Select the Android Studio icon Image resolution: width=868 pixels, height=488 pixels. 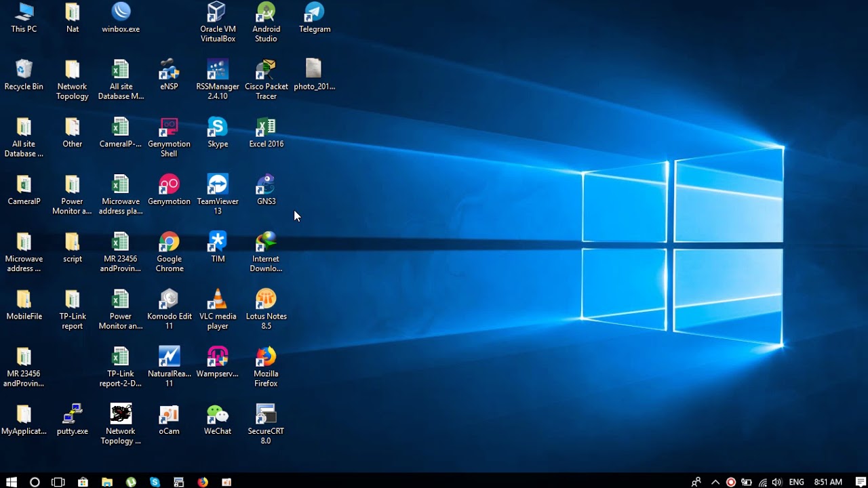point(266,22)
